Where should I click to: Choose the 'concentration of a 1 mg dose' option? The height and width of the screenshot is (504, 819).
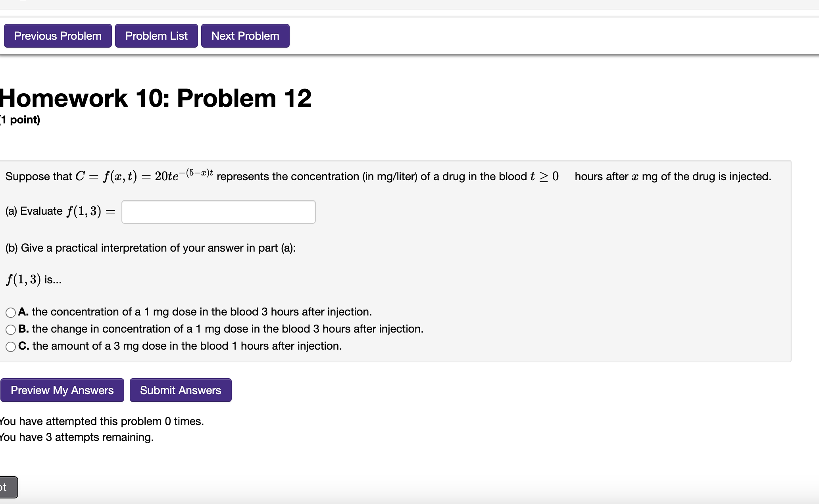194,312
